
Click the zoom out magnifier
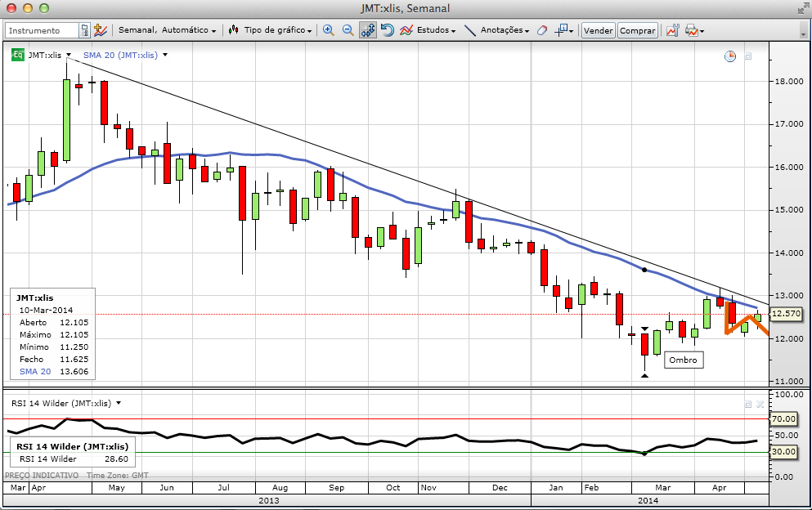click(x=348, y=30)
